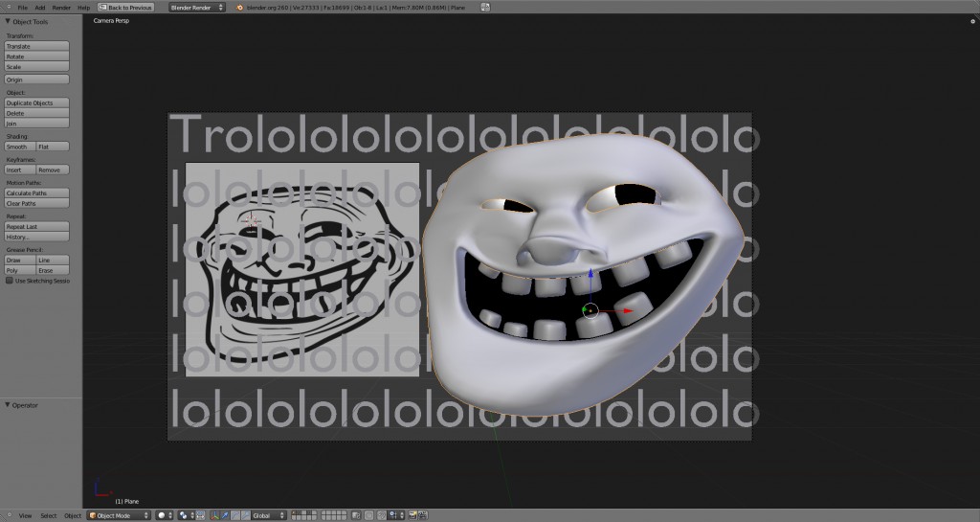The height and width of the screenshot is (522, 980).
Task: Click Repeat Last
Action: coord(37,226)
